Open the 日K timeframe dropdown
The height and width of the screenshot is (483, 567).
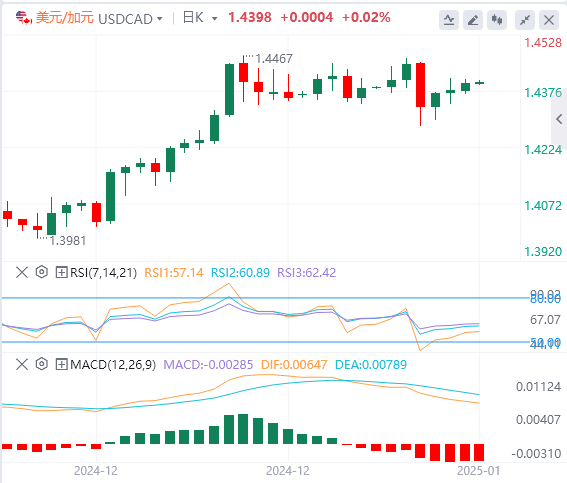(x=200, y=18)
